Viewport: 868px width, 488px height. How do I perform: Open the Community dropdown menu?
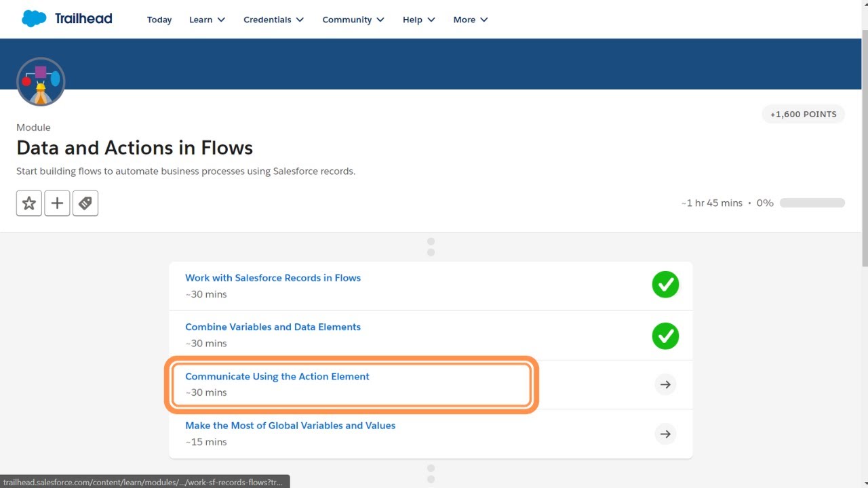tap(353, 20)
